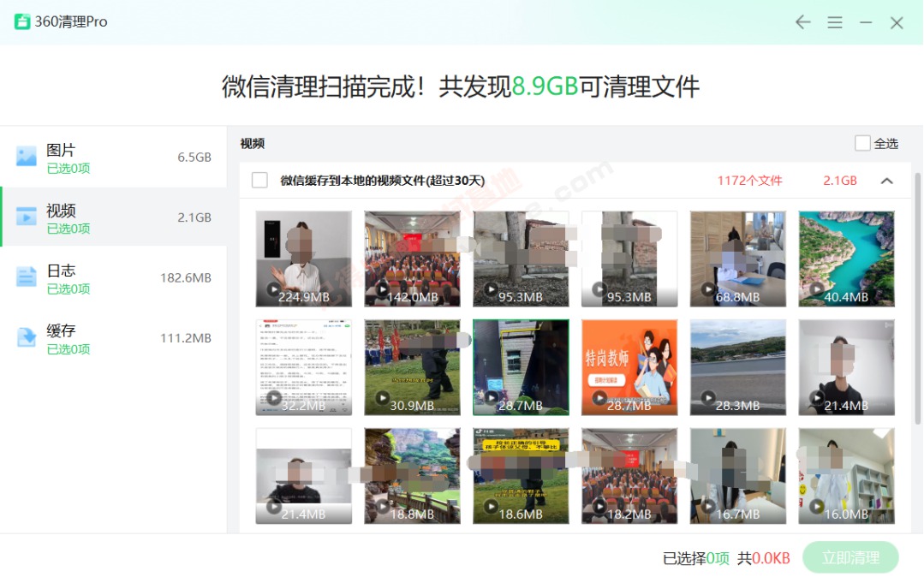The height and width of the screenshot is (583, 924).
Task: Select the 日志 category tab
Action: 114,277
